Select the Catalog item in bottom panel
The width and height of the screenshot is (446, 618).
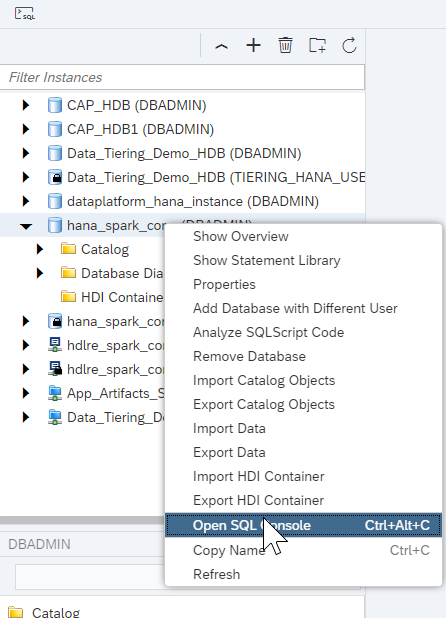tap(56, 612)
